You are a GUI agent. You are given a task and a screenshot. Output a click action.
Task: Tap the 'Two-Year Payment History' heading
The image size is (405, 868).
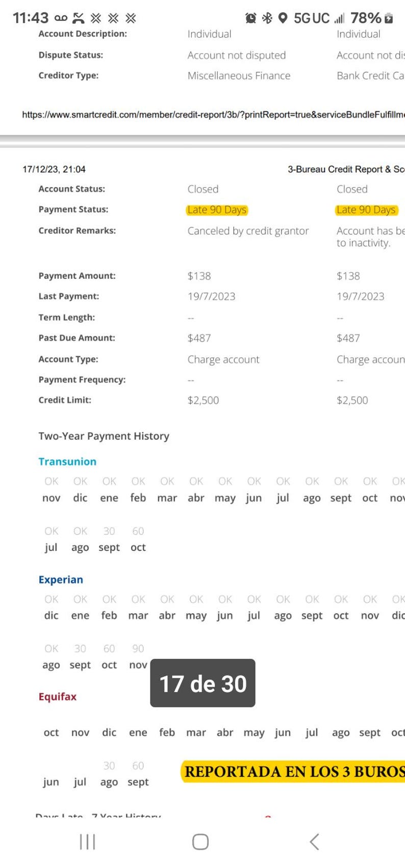click(x=104, y=436)
